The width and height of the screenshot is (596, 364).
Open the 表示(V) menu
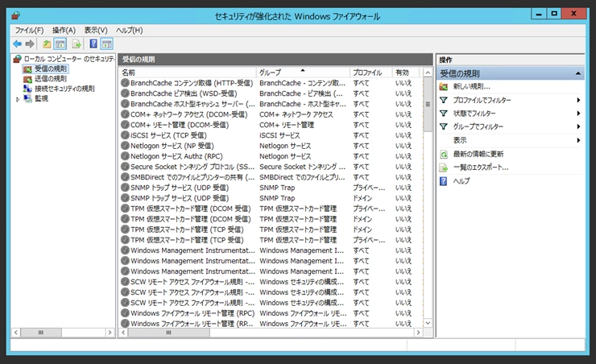click(96, 30)
